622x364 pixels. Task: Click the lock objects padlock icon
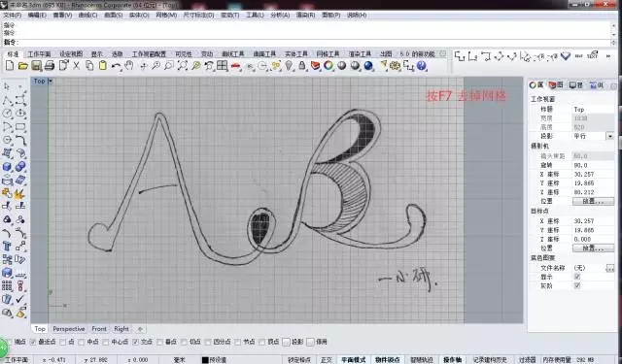302,66
